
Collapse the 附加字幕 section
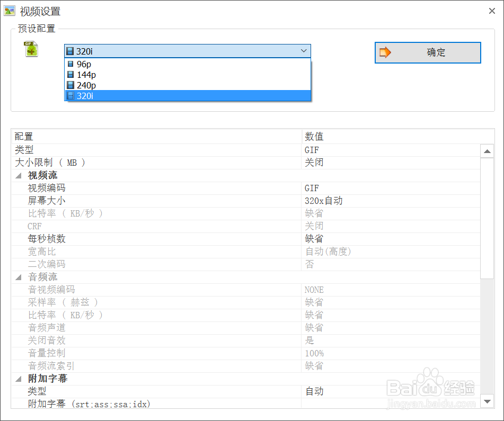coord(19,379)
